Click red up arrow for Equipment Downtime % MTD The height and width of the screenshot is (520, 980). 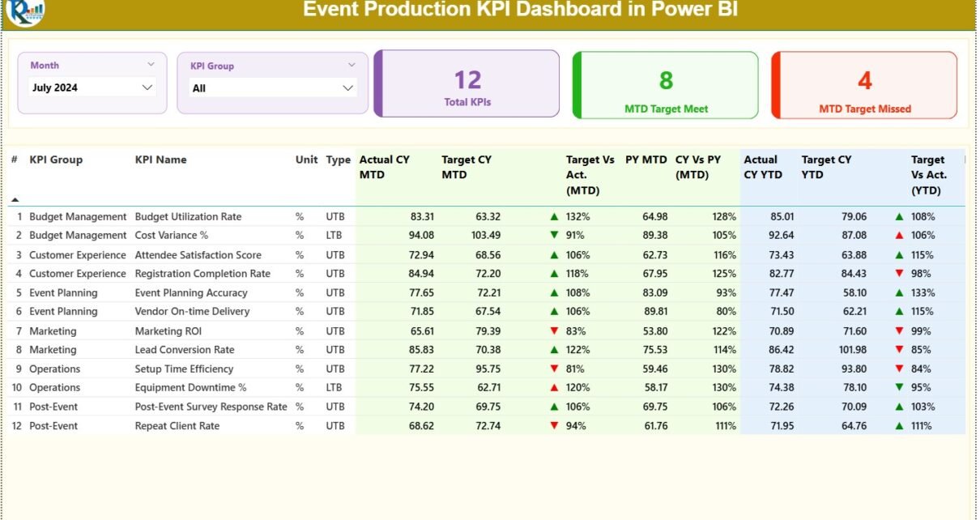pos(554,388)
